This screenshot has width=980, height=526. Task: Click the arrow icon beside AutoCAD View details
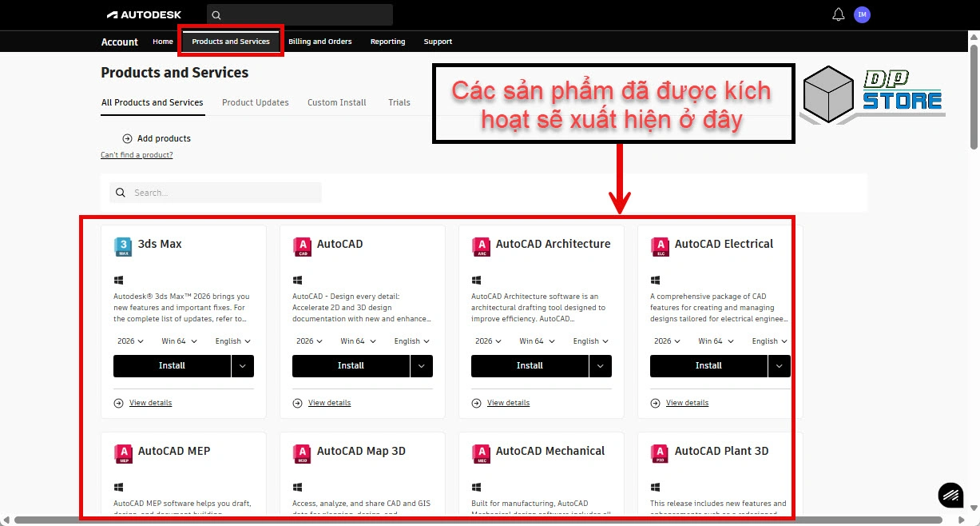298,403
